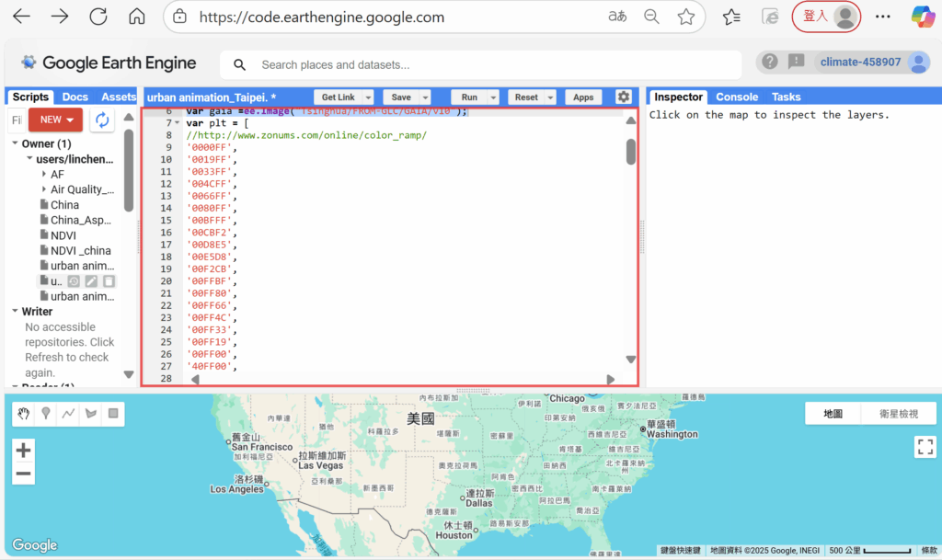Zoom out on the map
Viewport: 942px width, 560px height.
tap(23, 474)
